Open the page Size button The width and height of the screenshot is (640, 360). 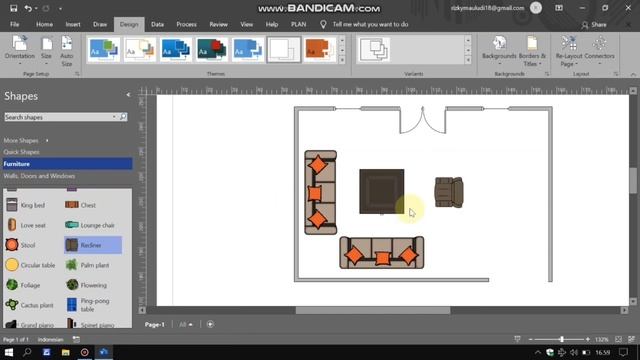[47, 51]
